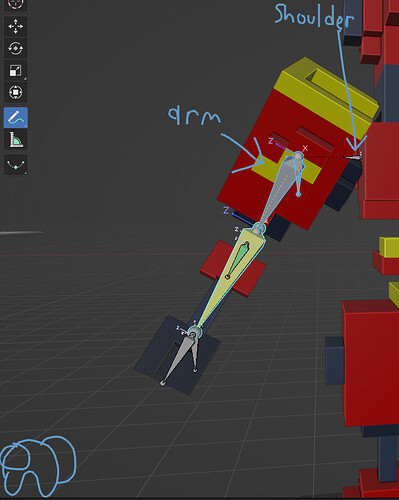The image size is (399, 500).
Task: Activate the Annotate pencil tool
Action: pyautogui.click(x=16, y=117)
